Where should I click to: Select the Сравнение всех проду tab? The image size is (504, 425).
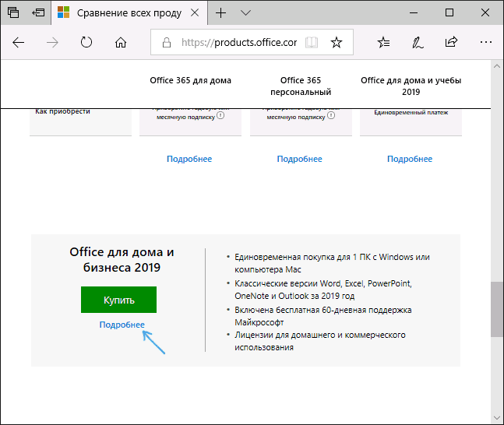coord(129,13)
